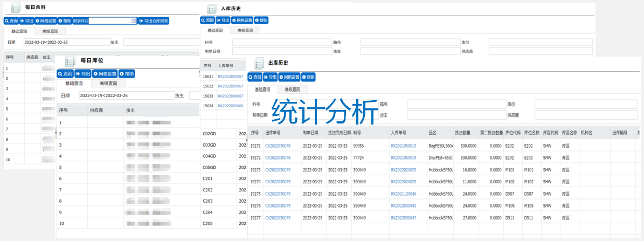Open 网格设置 in the 每日余料 window
The height and width of the screenshot is (241, 644).
click(46, 21)
